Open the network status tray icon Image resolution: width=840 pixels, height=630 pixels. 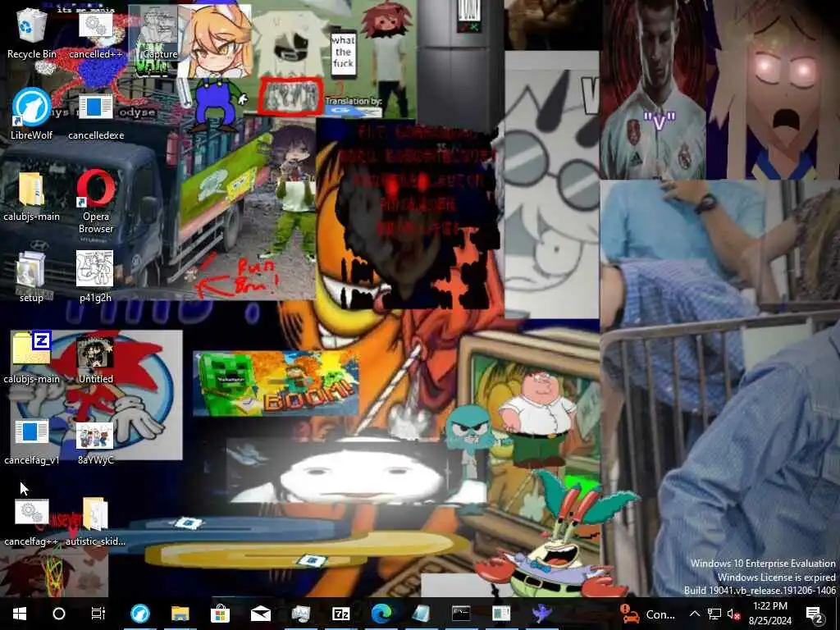click(x=714, y=614)
